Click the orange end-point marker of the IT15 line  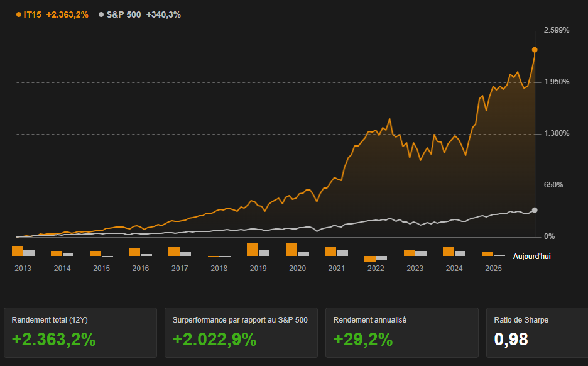coord(535,50)
